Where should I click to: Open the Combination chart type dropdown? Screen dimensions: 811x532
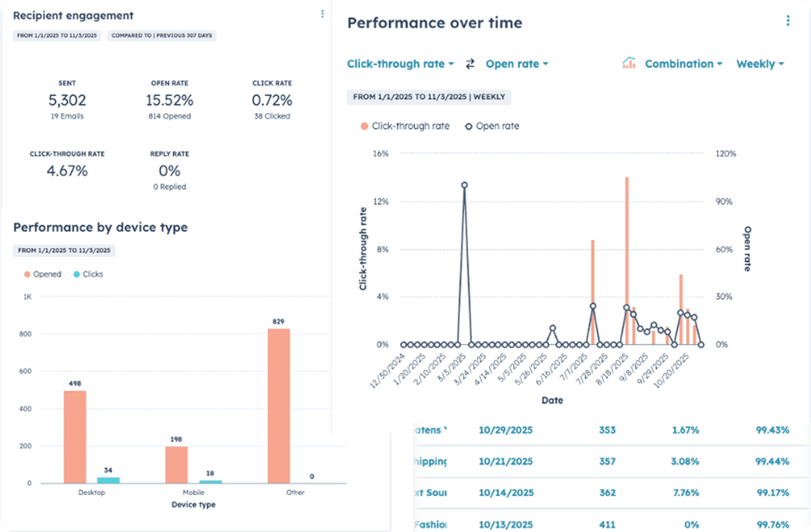coord(683,64)
